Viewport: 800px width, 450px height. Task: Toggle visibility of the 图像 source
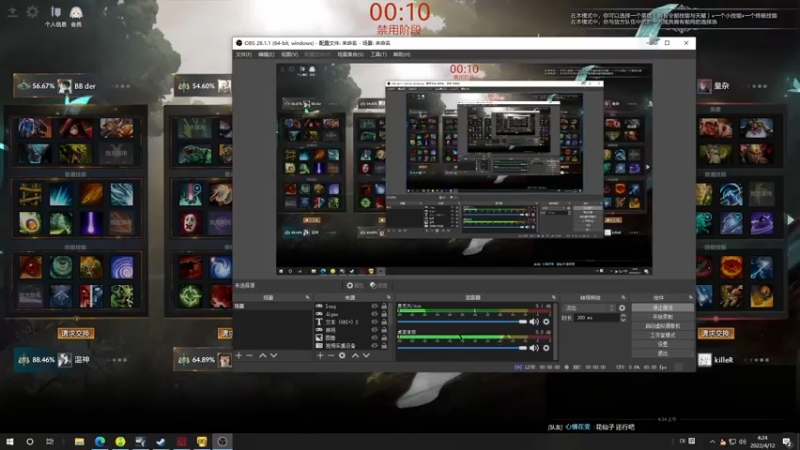coord(374,338)
